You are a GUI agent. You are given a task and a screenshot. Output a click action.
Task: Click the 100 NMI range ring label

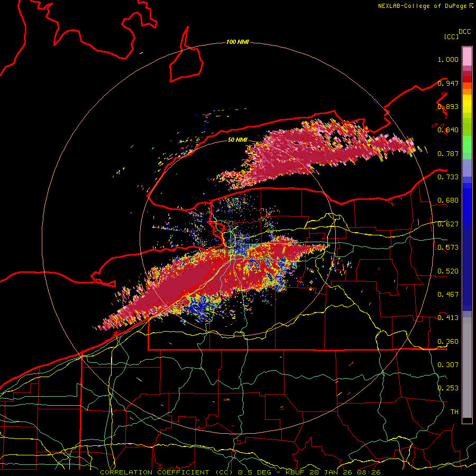pos(237,42)
